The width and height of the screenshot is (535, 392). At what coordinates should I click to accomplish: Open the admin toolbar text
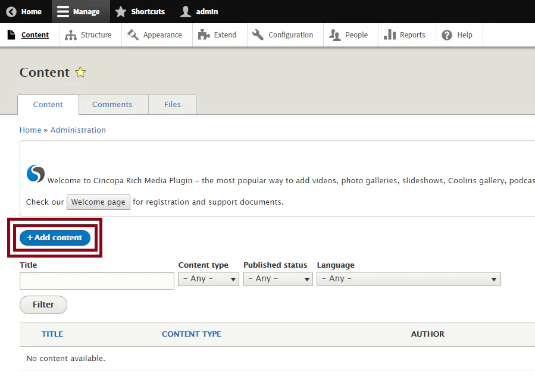tap(207, 12)
